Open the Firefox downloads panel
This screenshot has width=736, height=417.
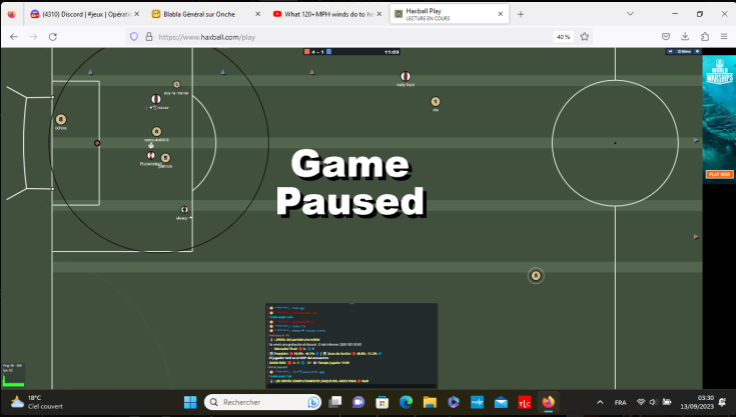tap(685, 37)
